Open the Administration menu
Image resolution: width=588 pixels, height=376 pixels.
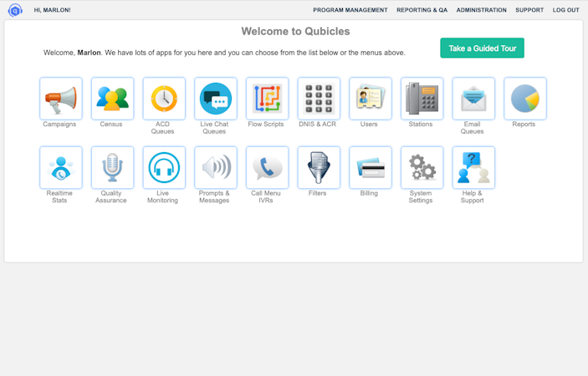481,10
